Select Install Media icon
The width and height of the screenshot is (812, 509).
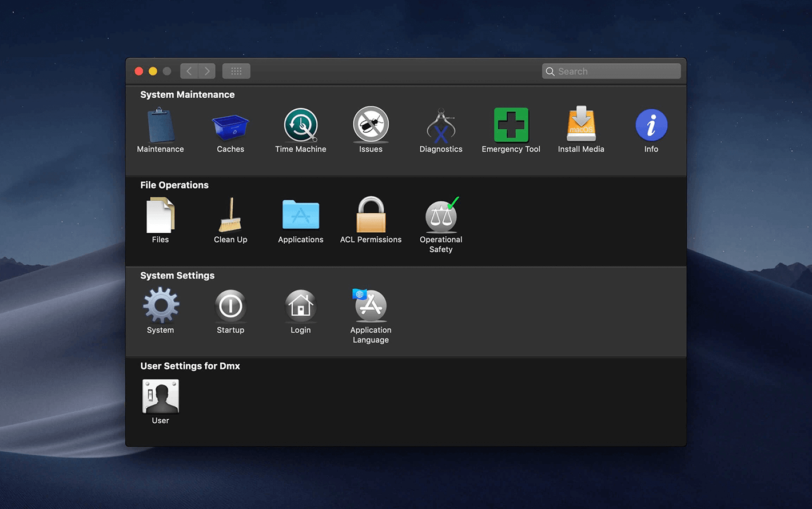581,125
